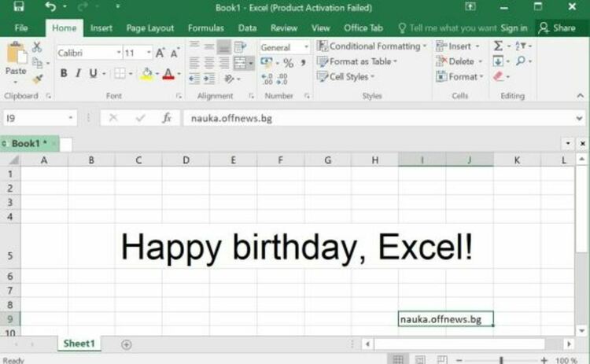The image size is (590, 364).
Task: Expand Conditional Formatting menu
Action: [x=372, y=46]
